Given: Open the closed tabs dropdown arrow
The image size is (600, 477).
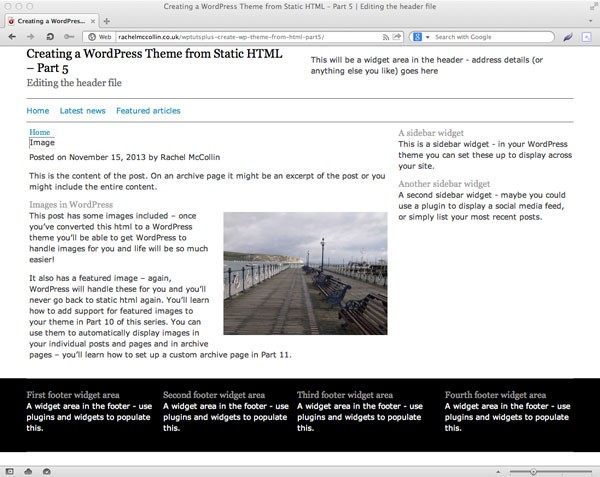Looking at the screenshot, I should tap(591, 21).
